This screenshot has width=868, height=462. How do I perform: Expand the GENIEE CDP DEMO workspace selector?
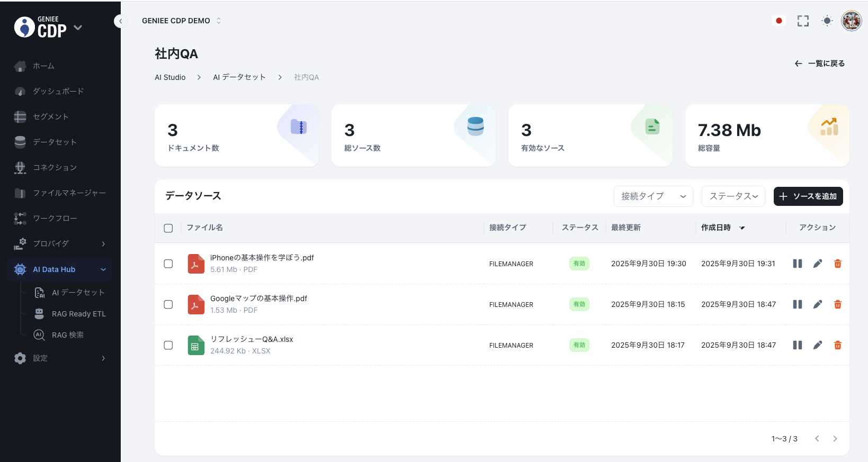181,21
